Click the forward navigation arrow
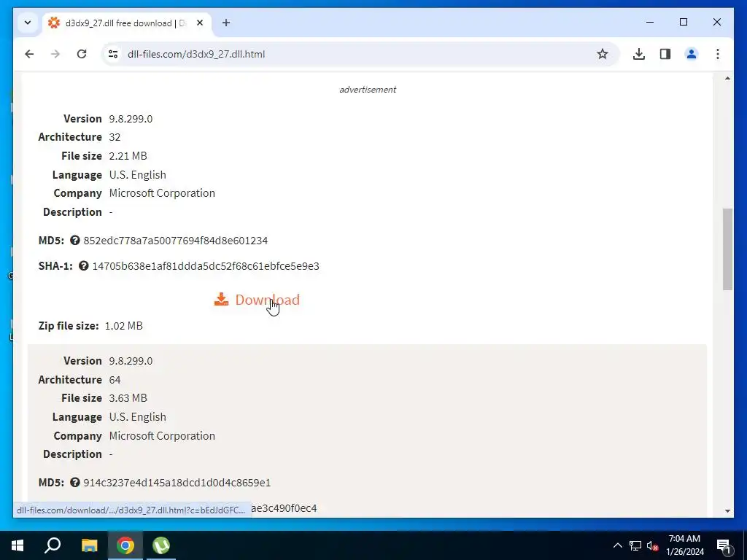The image size is (747, 560). click(x=55, y=54)
